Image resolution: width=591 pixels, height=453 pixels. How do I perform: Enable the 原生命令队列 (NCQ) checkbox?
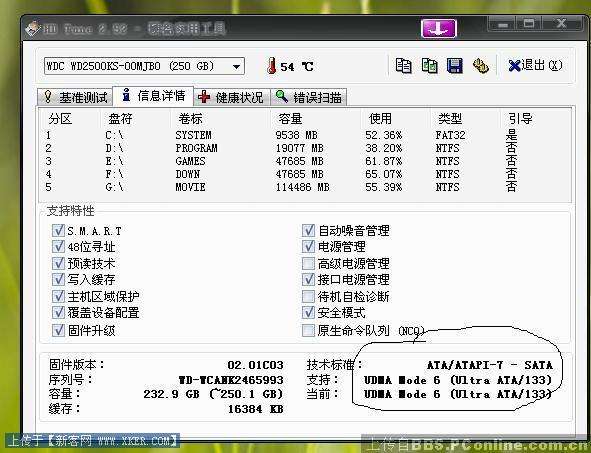click(308, 330)
